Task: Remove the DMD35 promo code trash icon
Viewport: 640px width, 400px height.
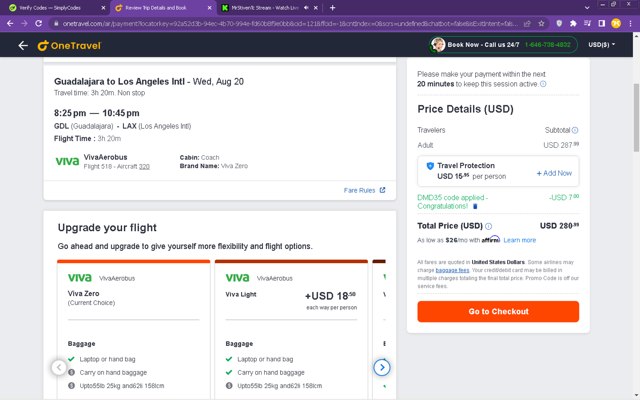Action: [475, 207]
